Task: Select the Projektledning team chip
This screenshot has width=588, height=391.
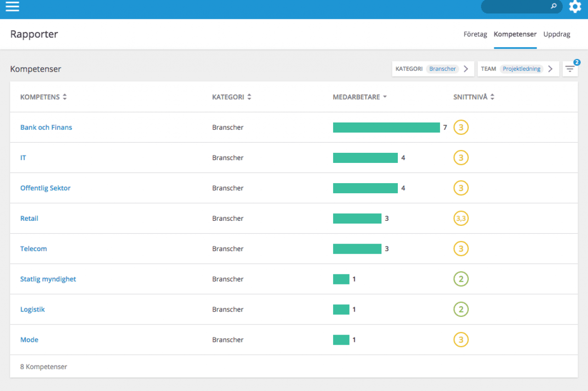Action: coord(521,69)
